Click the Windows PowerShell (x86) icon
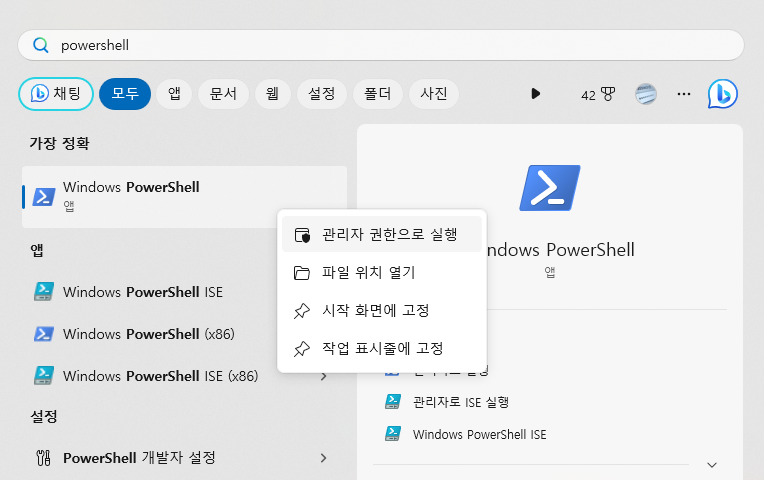The width and height of the screenshot is (764, 480). point(44,334)
